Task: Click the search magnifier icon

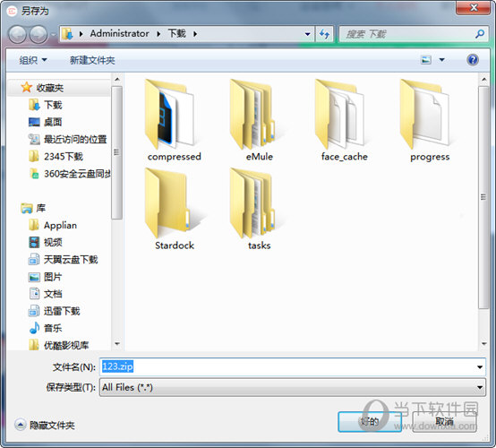Action: (x=480, y=33)
